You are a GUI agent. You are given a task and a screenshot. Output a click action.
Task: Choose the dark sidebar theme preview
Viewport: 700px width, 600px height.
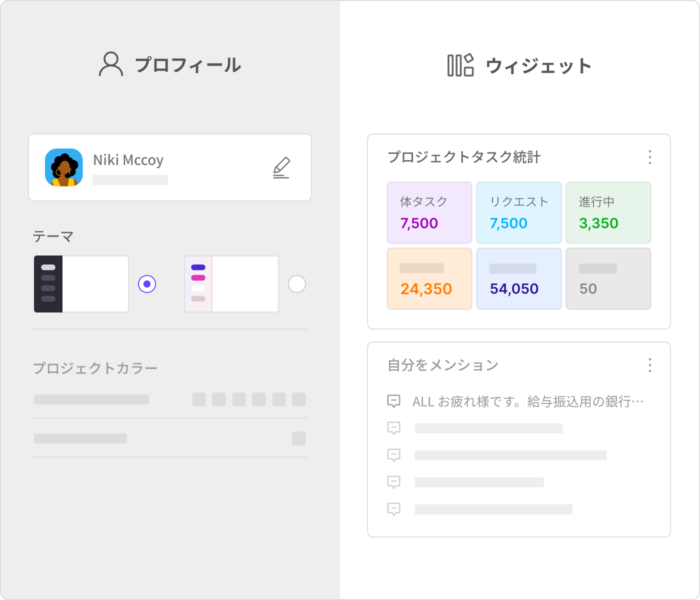point(81,284)
